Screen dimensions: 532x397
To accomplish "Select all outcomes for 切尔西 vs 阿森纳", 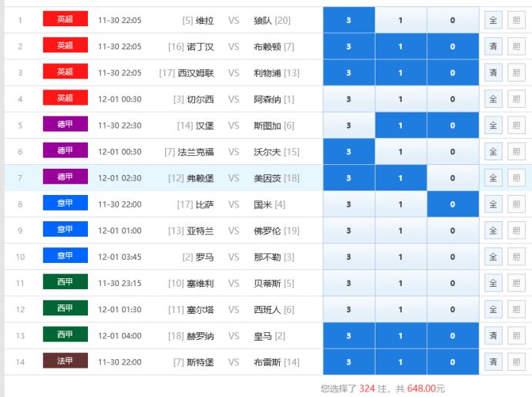I will coord(493,99).
